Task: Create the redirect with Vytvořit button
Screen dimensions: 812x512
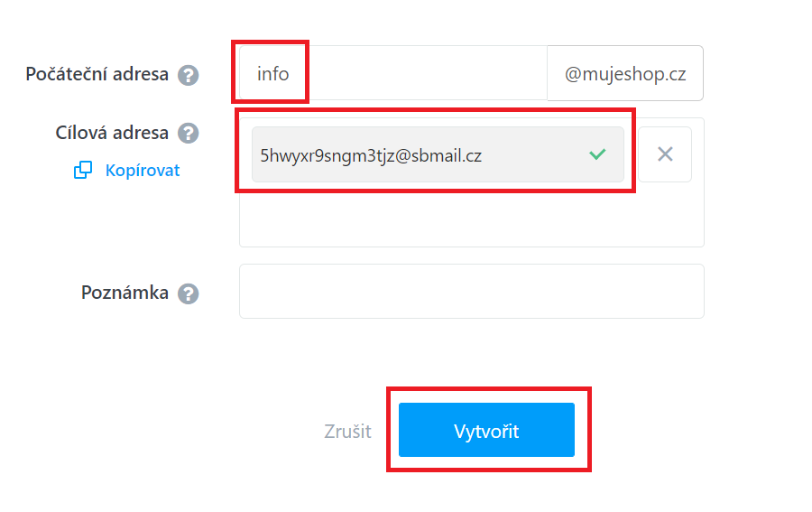Action: click(486, 430)
